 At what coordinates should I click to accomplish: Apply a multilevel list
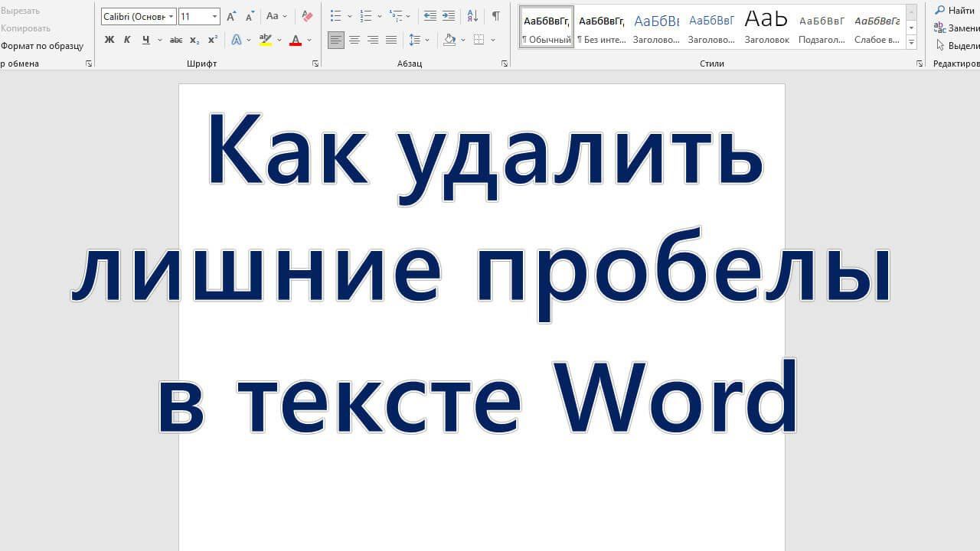tap(396, 16)
